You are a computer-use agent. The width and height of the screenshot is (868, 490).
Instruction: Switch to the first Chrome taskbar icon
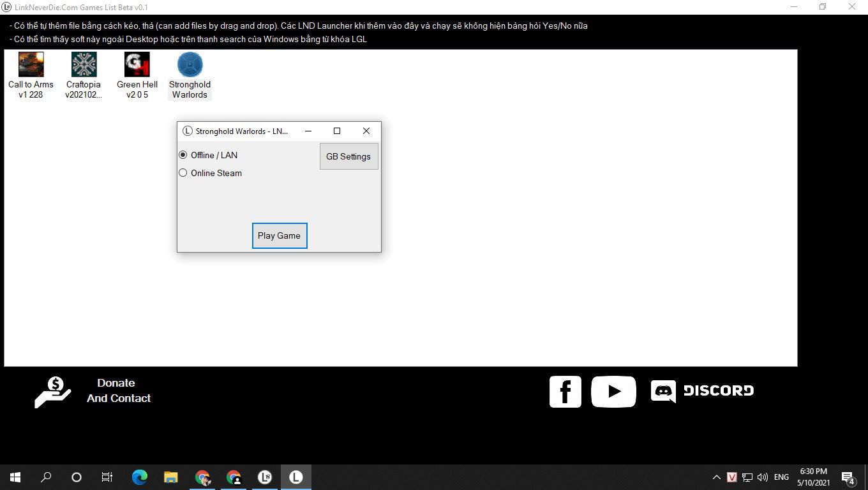coord(202,477)
